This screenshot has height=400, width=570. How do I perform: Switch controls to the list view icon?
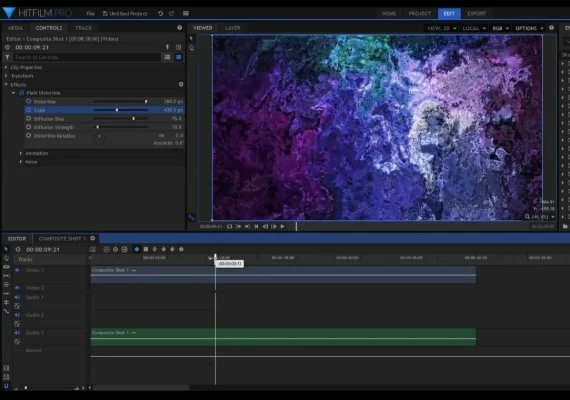point(167,57)
